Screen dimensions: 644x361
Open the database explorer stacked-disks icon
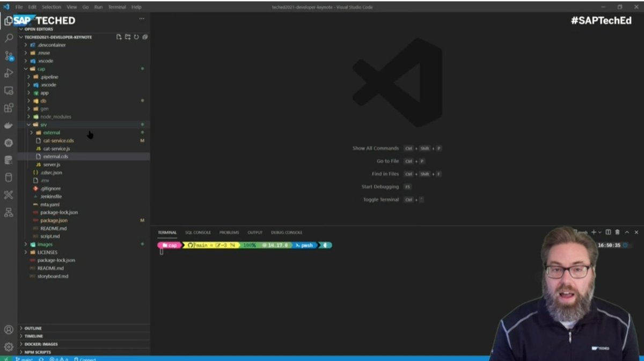[9, 160]
